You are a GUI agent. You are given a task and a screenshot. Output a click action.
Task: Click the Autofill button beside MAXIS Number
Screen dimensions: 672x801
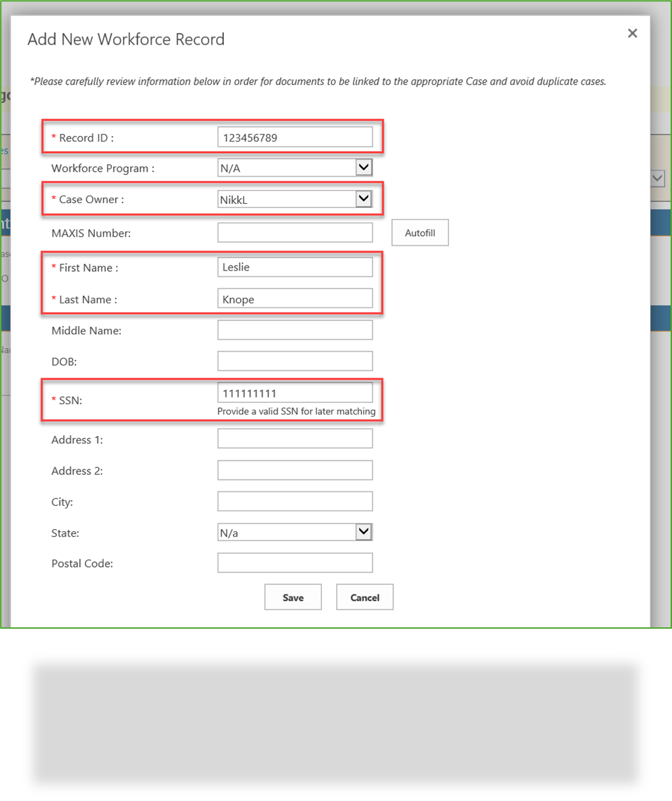419,232
